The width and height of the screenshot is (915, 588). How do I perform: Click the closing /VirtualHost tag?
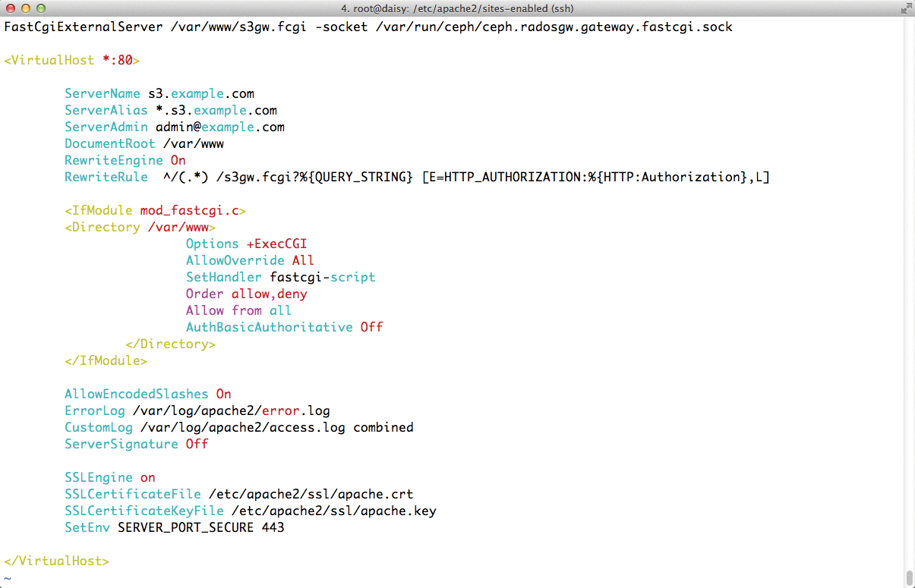click(57, 561)
